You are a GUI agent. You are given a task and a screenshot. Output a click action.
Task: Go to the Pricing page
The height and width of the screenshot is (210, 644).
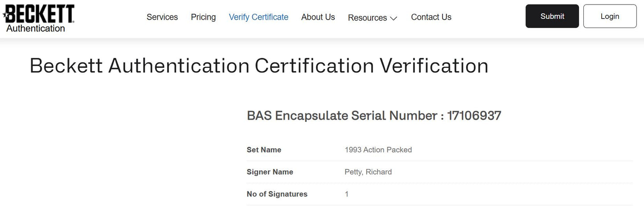pos(203,17)
